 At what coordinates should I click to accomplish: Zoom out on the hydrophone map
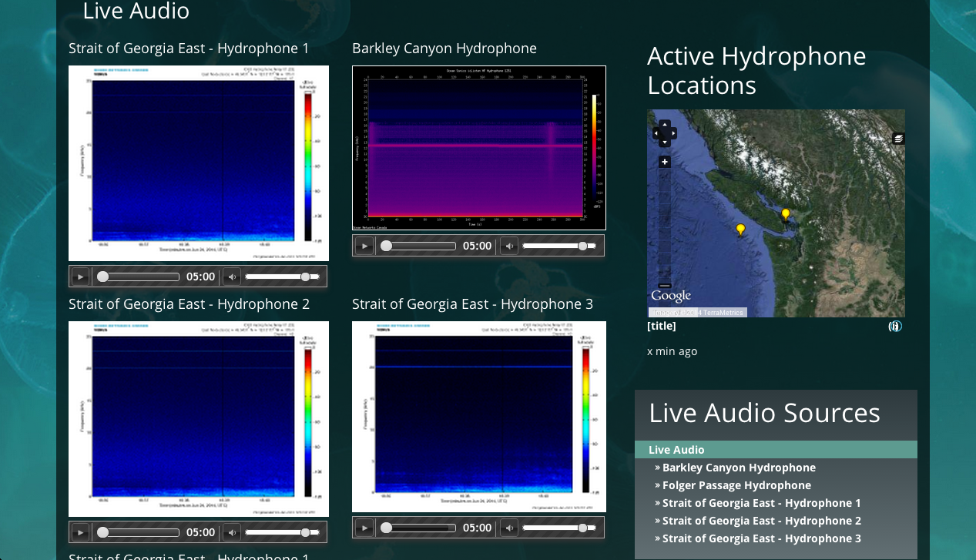[665, 285]
